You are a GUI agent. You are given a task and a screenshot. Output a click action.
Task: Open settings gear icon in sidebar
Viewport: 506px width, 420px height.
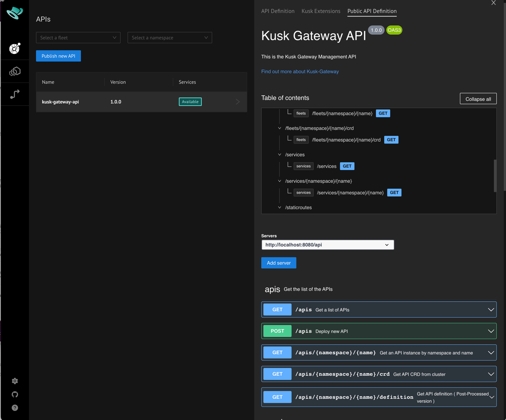[x=15, y=381]
